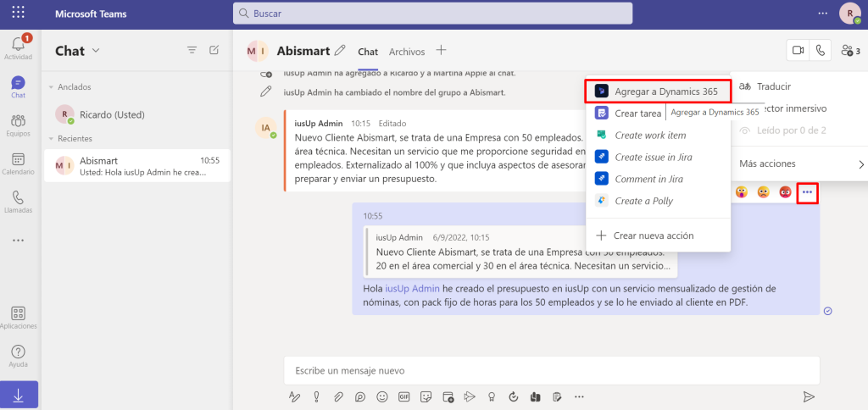Send praise with the badge icon
The width and height of the screenshot is (868, 410).
coord(491,396)
